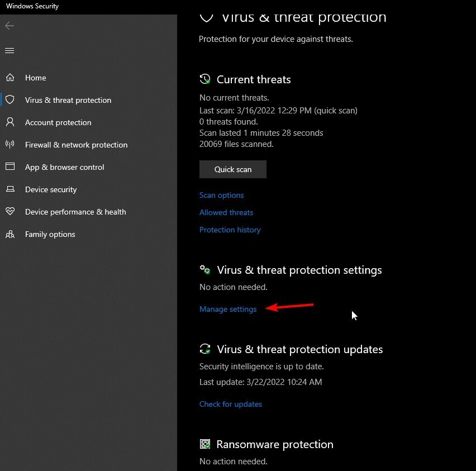
Task: Click Manage settings link
Action: [x=228, y=309]
